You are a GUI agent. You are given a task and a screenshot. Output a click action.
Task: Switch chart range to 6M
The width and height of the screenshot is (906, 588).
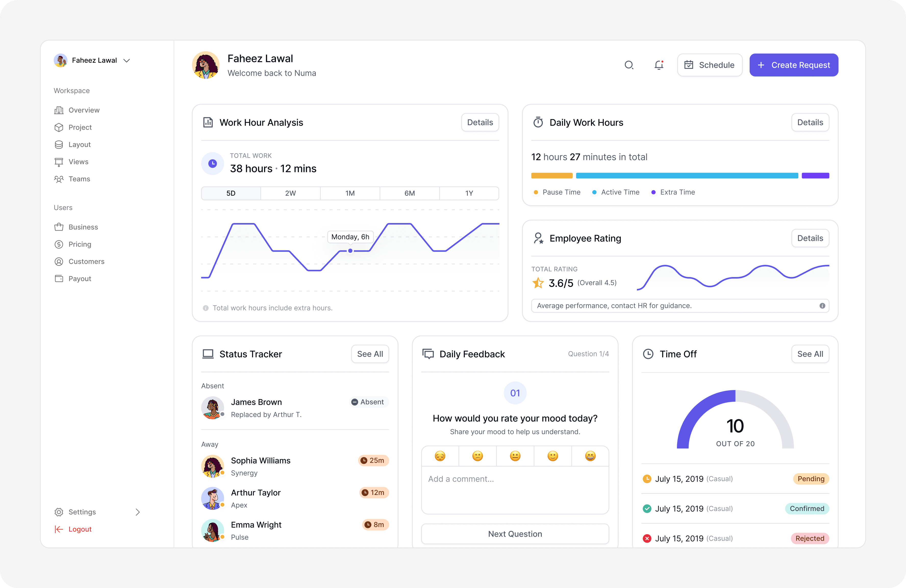coord(410,193)
